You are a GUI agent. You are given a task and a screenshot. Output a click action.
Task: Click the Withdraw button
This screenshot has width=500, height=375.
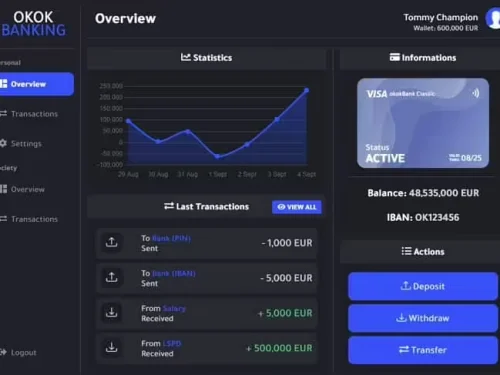pyautogui.click(x=423, y=318)
